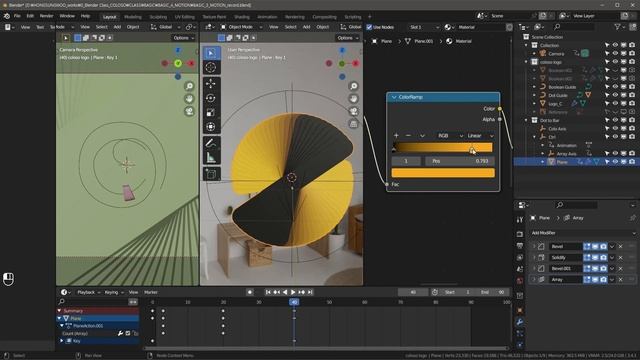640x360 pixels.
Task: Select the Select Box tool in viewport toolbar
Action: pyautogui.click(x=211, y=53)
